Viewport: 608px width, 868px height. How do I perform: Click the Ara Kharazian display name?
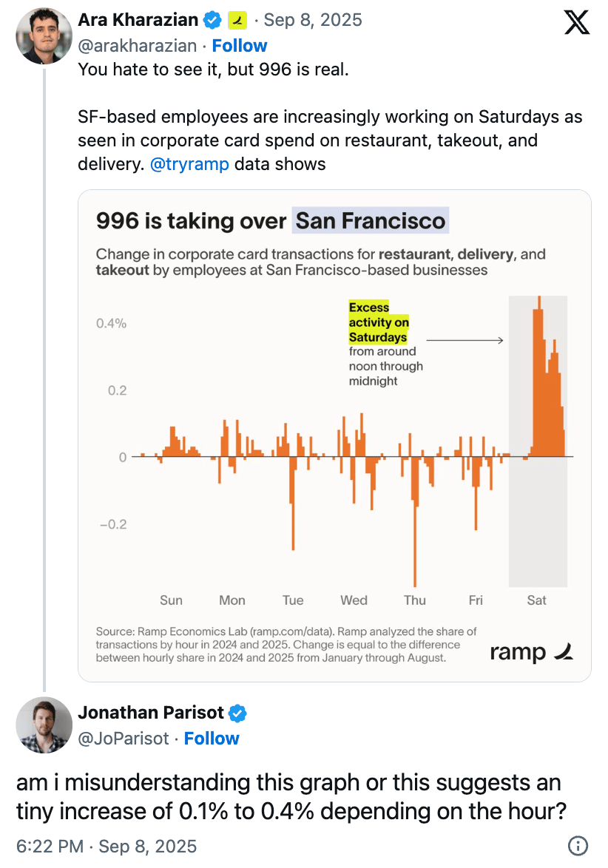[139, 20]
